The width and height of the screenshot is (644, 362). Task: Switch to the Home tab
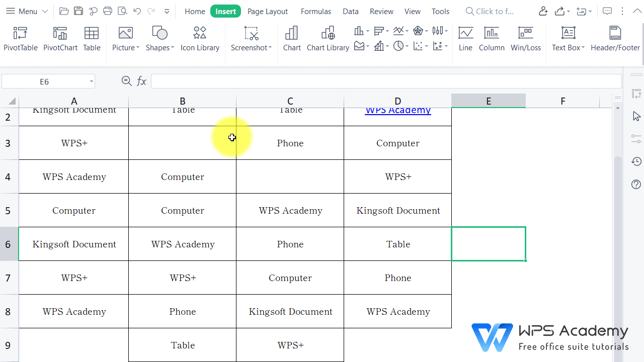click(195, 11)
